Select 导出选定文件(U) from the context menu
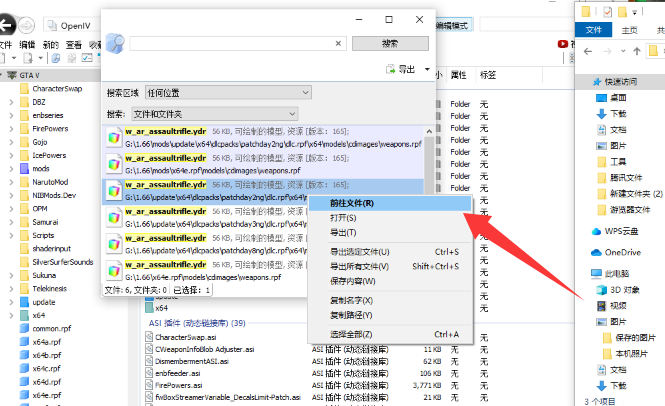 390,252
